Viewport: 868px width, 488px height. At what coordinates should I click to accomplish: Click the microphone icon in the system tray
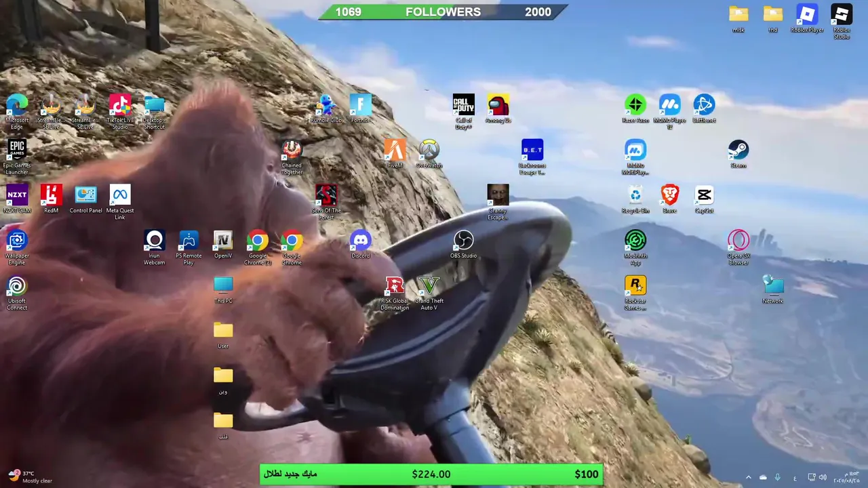click(778, 477)
